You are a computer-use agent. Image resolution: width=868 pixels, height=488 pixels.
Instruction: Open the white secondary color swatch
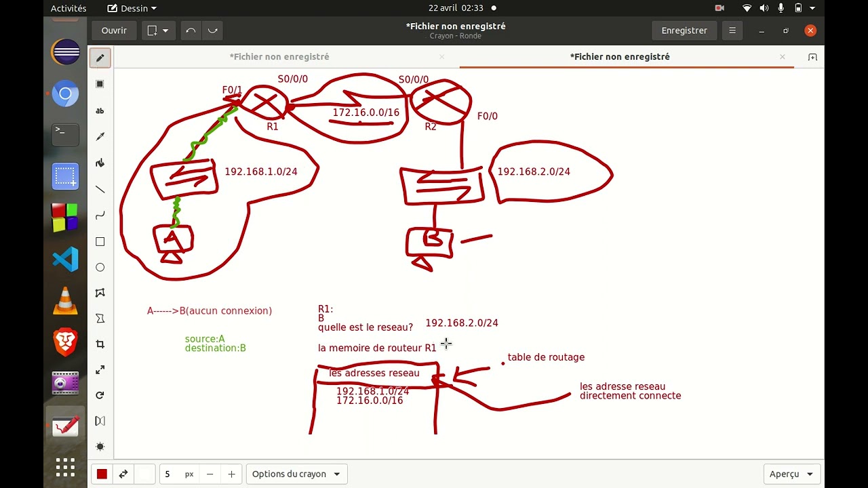pos(144,474)
